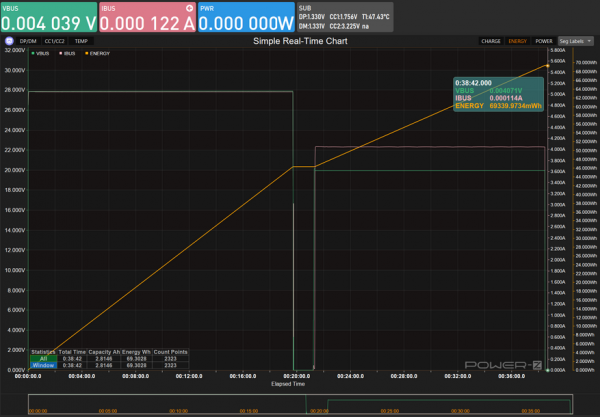Click the arrow icon in the IBUS panel
This screenshot has width=600, height=417.
point(189,8)
